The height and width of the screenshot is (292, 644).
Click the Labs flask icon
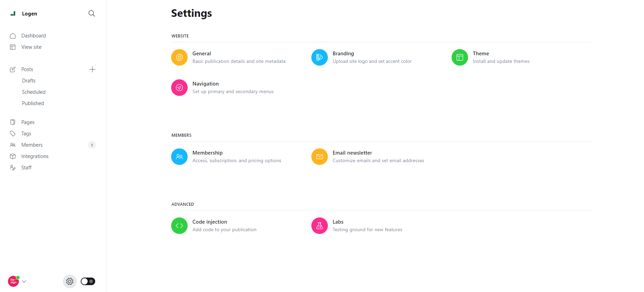[320, 226]
